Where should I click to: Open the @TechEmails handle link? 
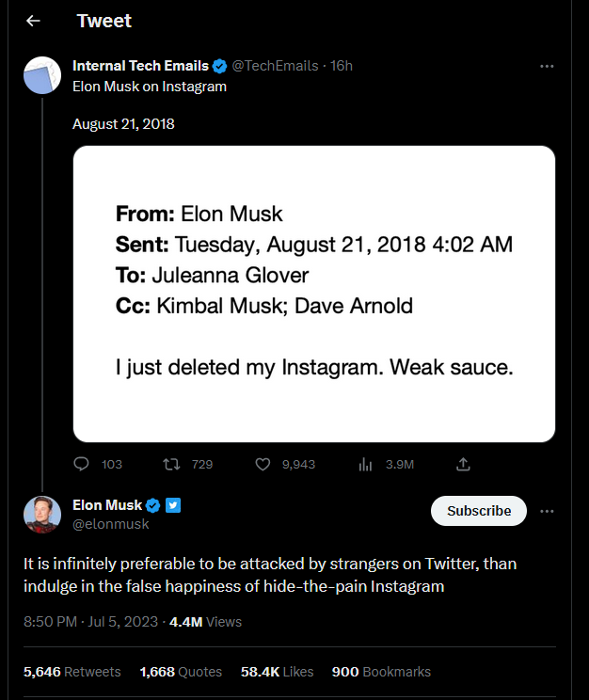(x=274, y=66)
